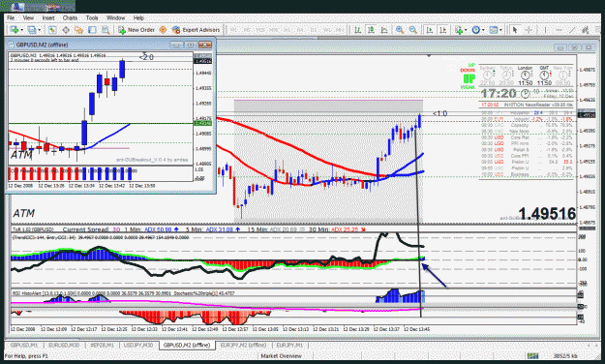Viewport: 605px width, 364px height.
Task: Select the M30 timeframe button
Action: pos(274,30)
